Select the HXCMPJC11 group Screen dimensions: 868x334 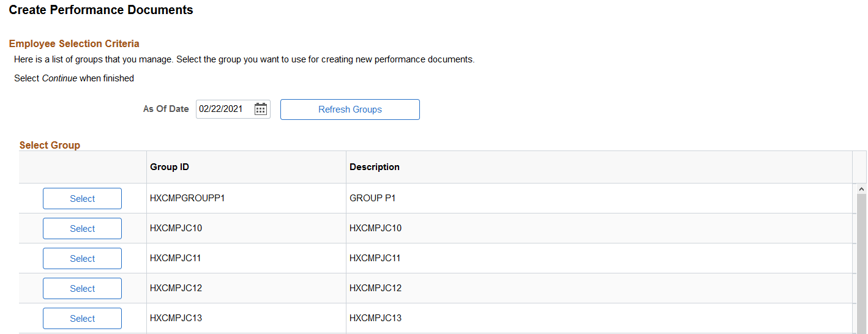[x=82, y=259]
